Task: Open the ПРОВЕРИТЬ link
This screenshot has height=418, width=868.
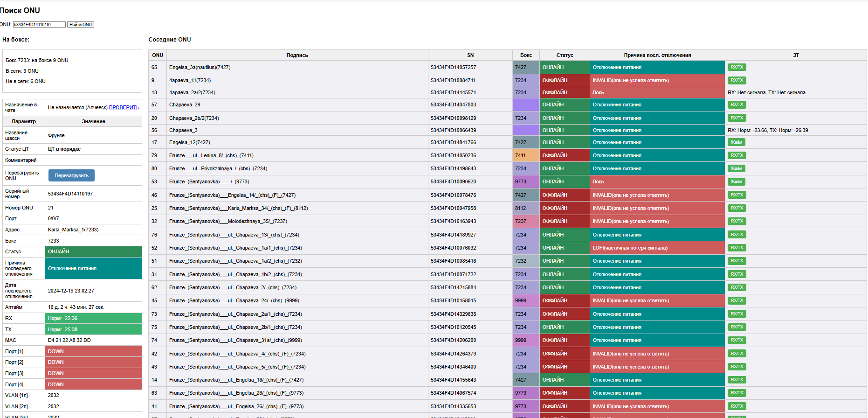Action: click(x=124, y=107)
